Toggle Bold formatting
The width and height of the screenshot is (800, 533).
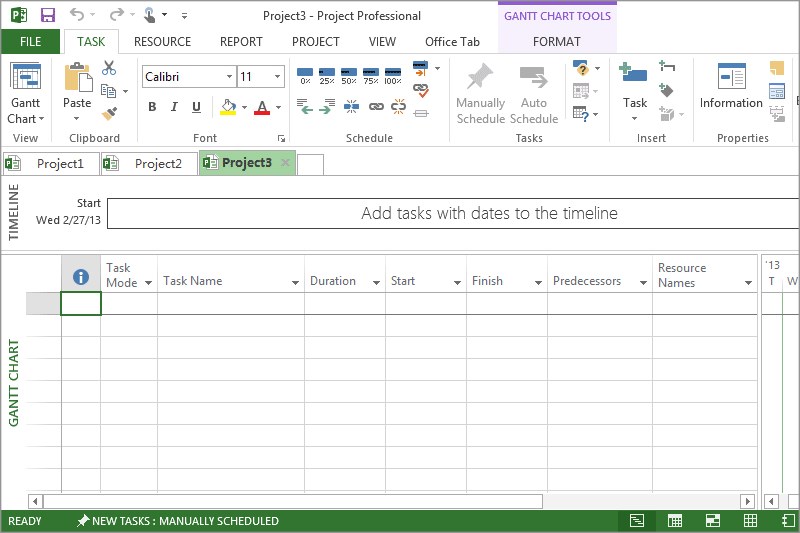click(152, 107)
